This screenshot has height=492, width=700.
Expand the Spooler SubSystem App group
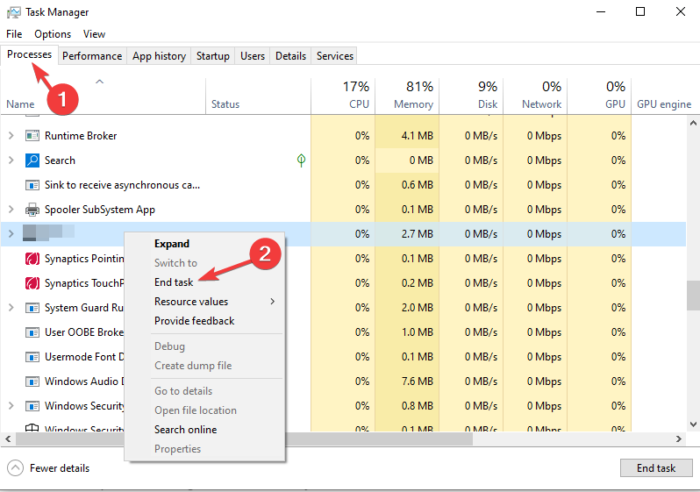tap(11, 210)
